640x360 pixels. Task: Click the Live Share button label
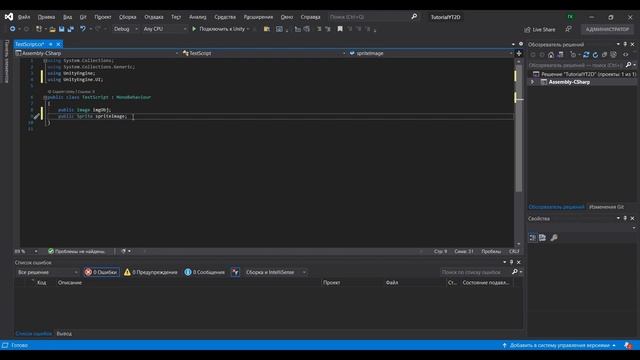[544, 29]
